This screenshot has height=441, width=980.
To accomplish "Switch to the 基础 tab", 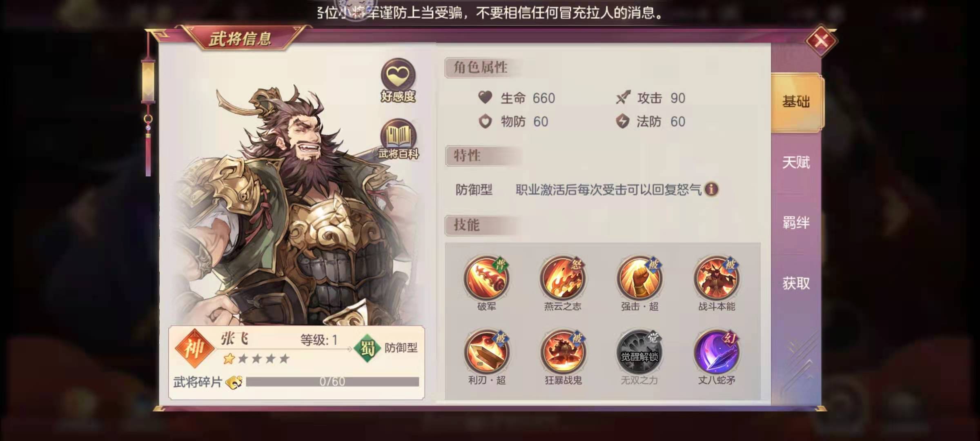I will tap(796, 102).
